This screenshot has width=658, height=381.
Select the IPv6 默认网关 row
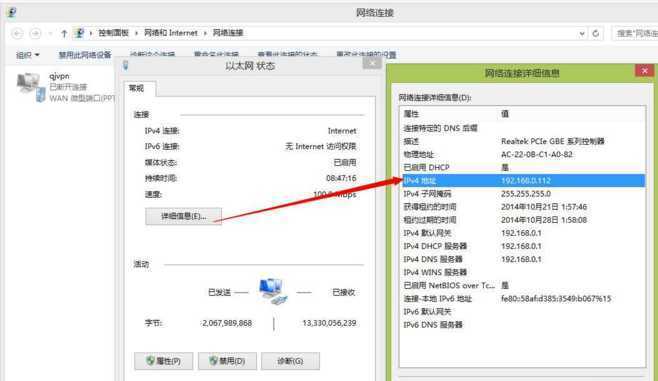pyautogui.click(x=523, y=312)
